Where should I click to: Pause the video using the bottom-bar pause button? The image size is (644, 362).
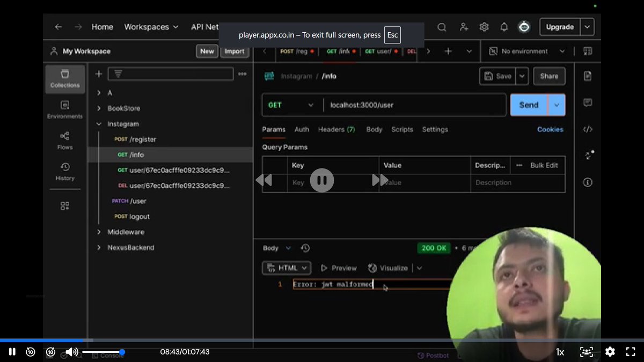pyautogui.click(x=12, y=352)
